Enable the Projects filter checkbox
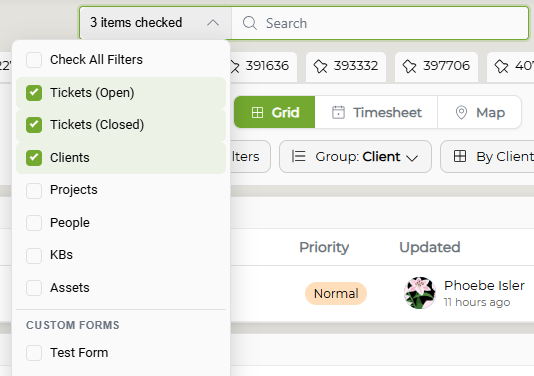This screenshot has width=534, height=376. [34, 190]
